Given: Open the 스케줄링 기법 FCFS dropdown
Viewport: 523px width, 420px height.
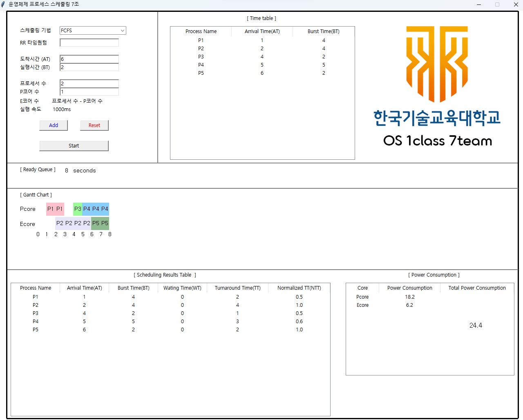Looking at the screenshot, I should coord(93,31).
